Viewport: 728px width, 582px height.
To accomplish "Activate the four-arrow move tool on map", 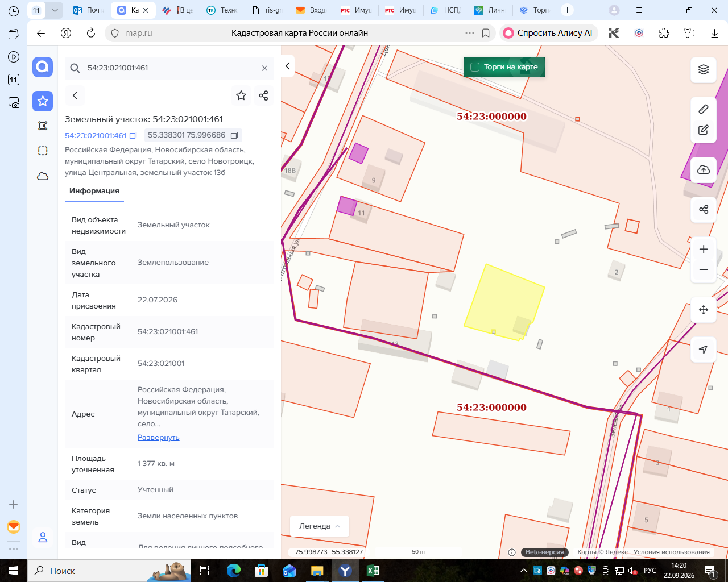I will click(x=704, y=310).
